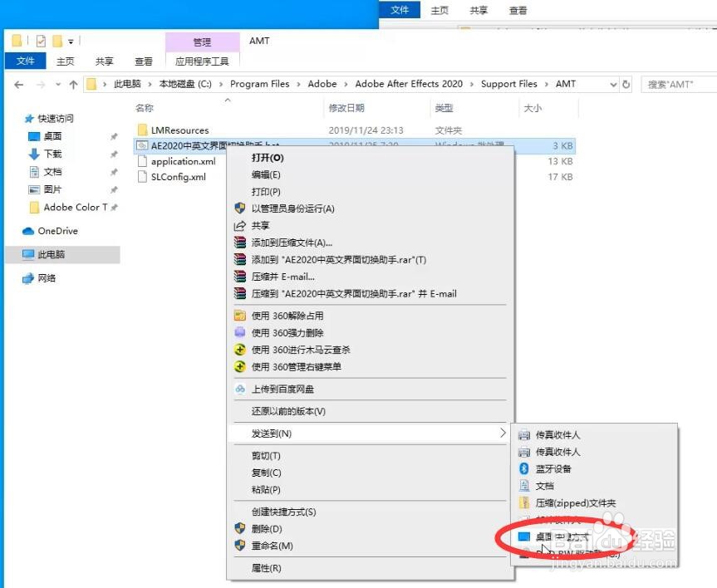Click the 360强力删除 icon
The width and height of the screenshot is (717, 588).
coord(240,332)
